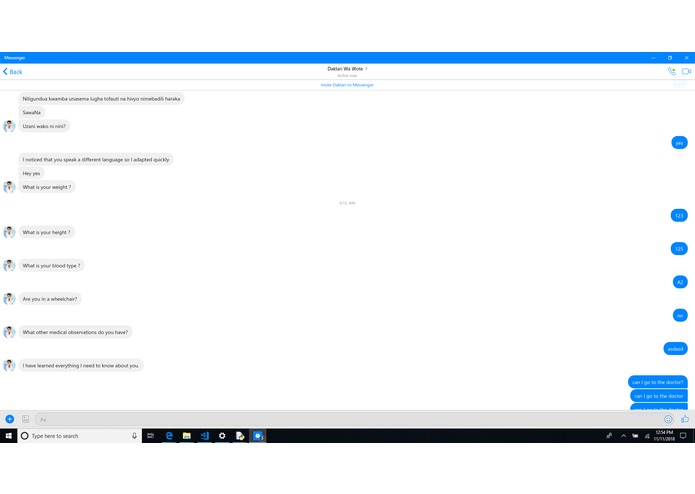Image resolution: width=695 pixels, height=494 pixels.
Task: Select the 'SawaNa' message bubble
Action: coord(31,113)
